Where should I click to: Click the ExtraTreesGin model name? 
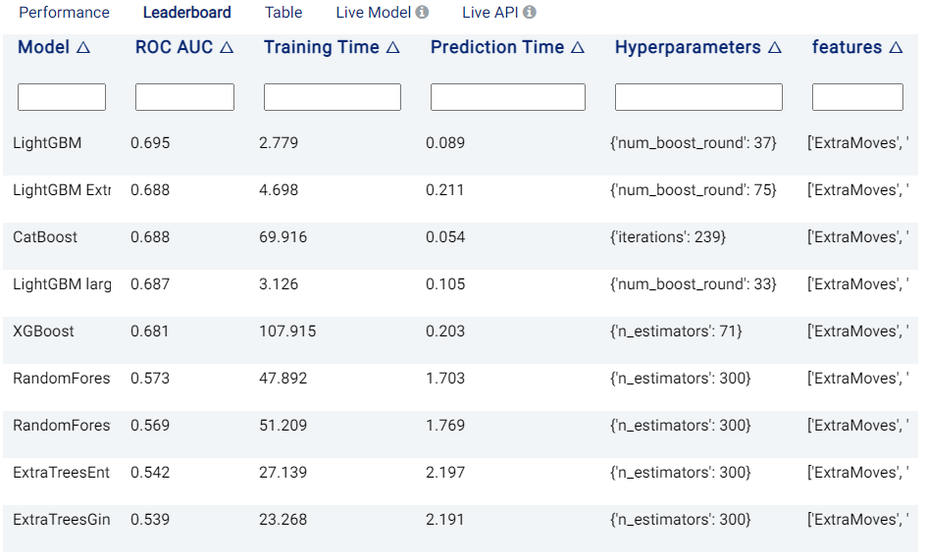pos(62,520)
